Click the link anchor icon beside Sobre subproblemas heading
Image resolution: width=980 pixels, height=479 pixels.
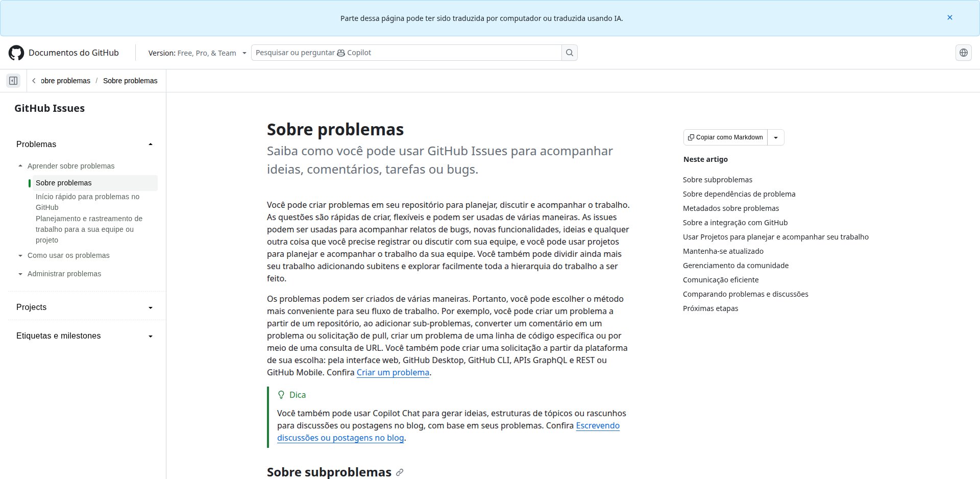click(400, 472)
